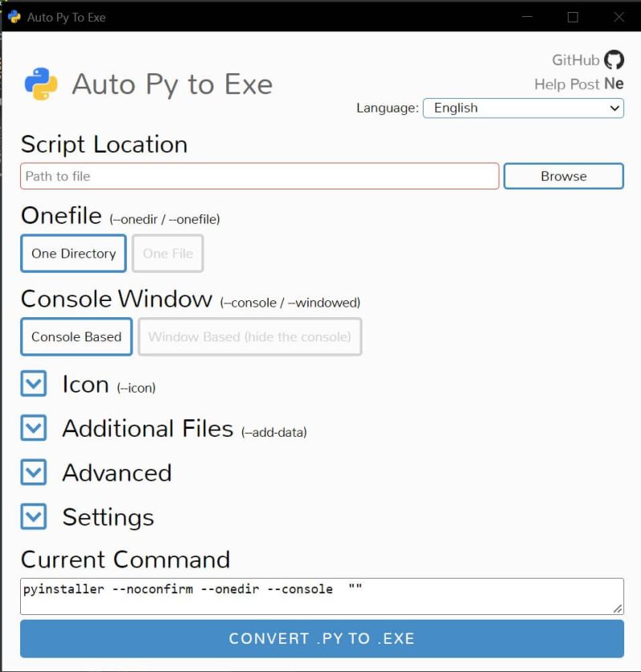
Task: Minimize the Auto Py To Exe window
Action: tap(527, 17)
